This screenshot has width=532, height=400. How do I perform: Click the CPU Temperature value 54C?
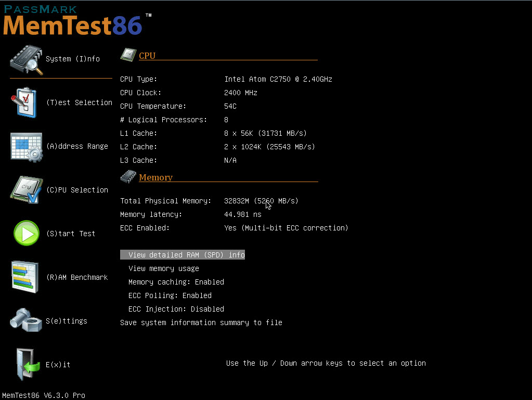[230, 106]
